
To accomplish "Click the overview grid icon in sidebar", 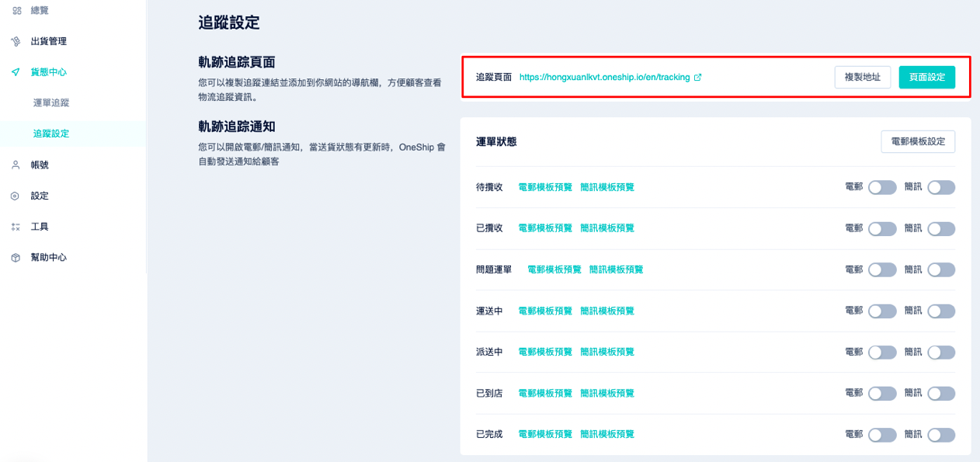I will tap(16, 10).
